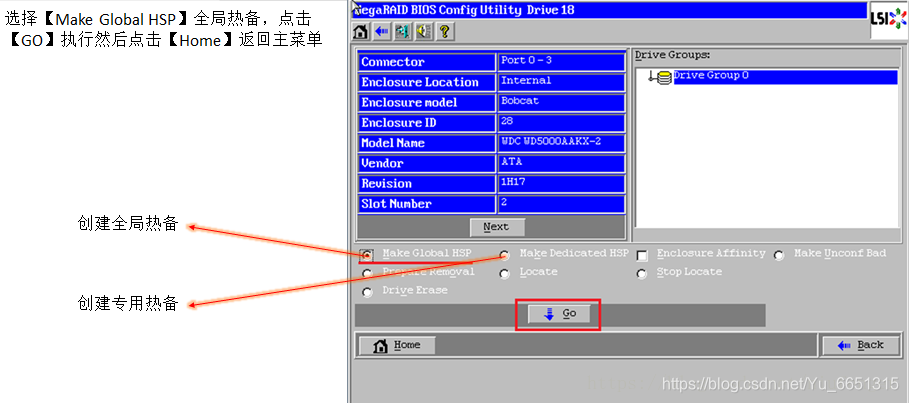Click the Go button
909x403 pixels.
point(559,314)
